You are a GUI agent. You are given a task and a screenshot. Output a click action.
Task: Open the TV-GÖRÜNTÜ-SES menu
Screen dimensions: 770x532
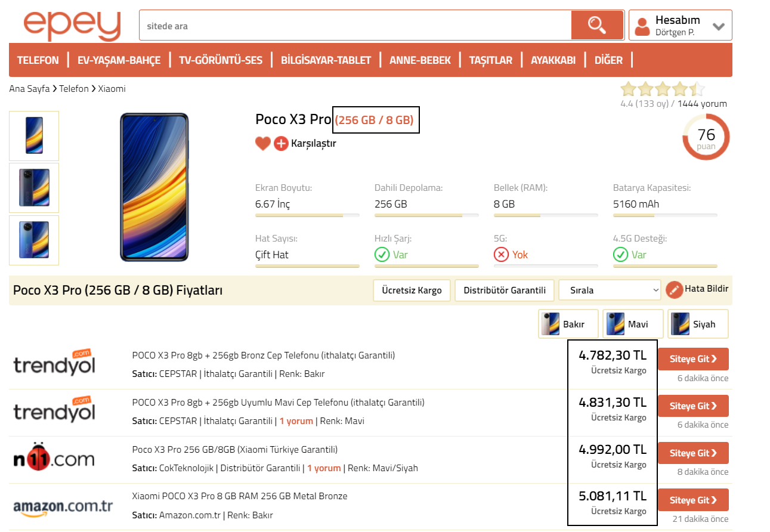[221, 60]
